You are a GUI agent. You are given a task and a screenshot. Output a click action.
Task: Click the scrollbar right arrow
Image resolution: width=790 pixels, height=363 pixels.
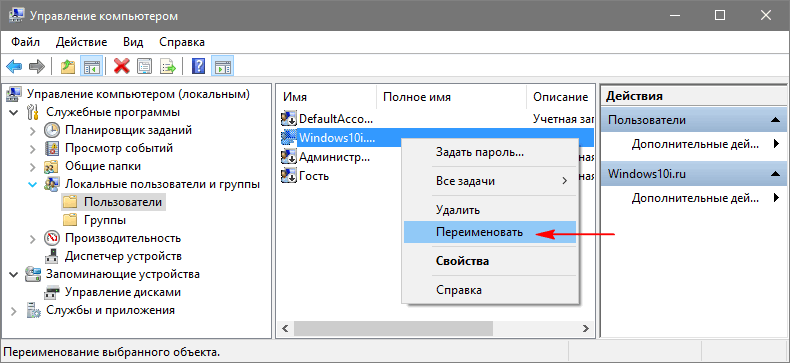point(585,328)
